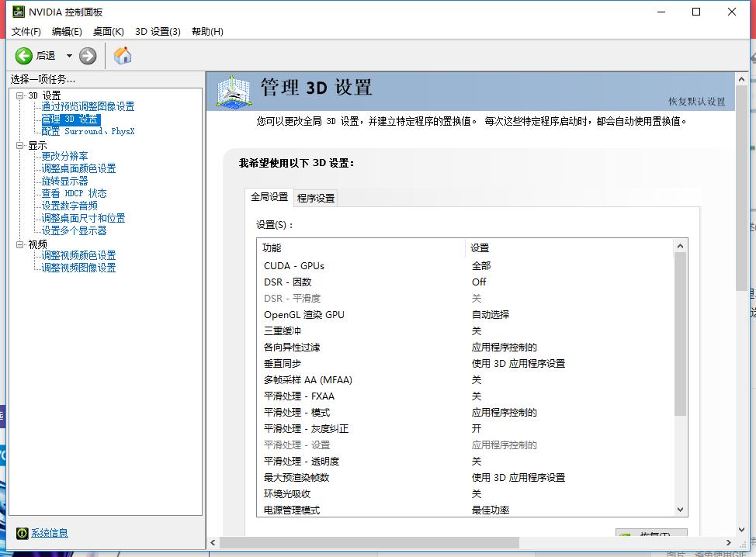Click the system information icon
This screenshot has width=756, height=557.
[22, 533]
